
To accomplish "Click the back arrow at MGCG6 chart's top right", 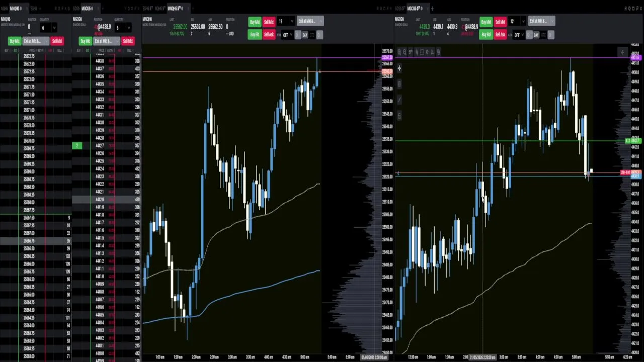I will 622,52.
